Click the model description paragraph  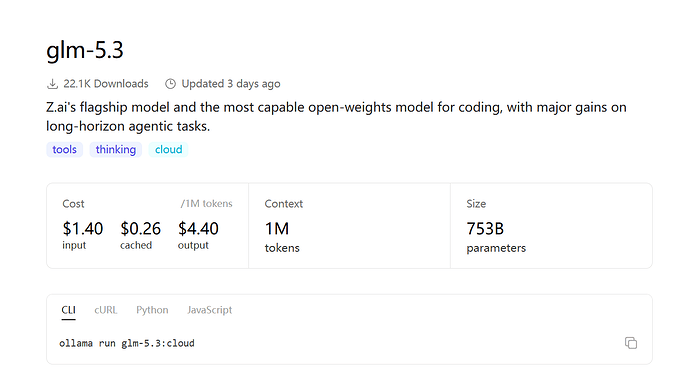[336, 117]
